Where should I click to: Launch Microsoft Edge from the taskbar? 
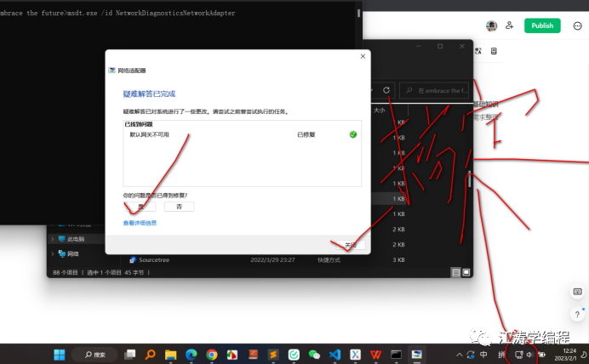click(192, 355)
